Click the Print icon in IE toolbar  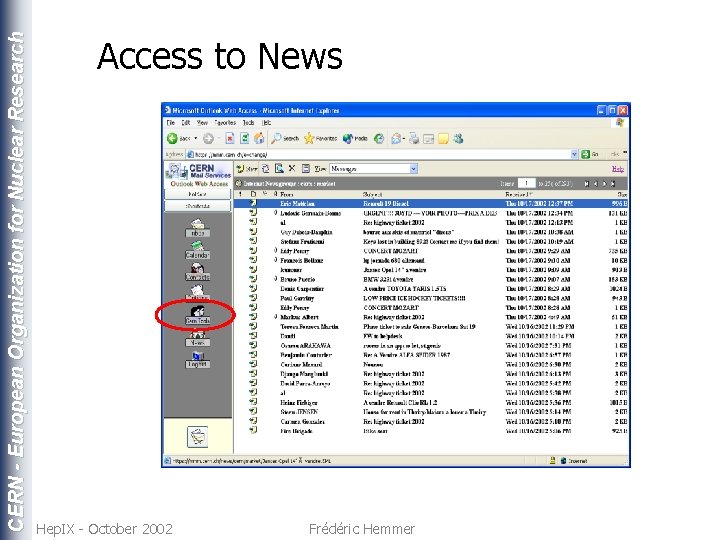(414, 138)
